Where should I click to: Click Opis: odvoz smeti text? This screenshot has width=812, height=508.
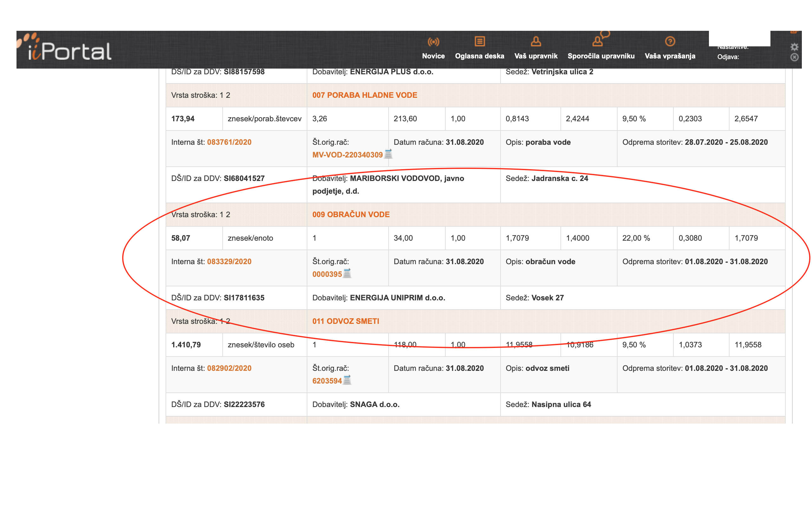(537, 368)
